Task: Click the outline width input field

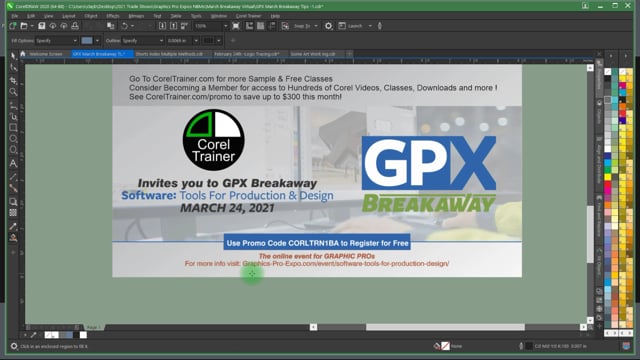Action: (x=179, y=41)
